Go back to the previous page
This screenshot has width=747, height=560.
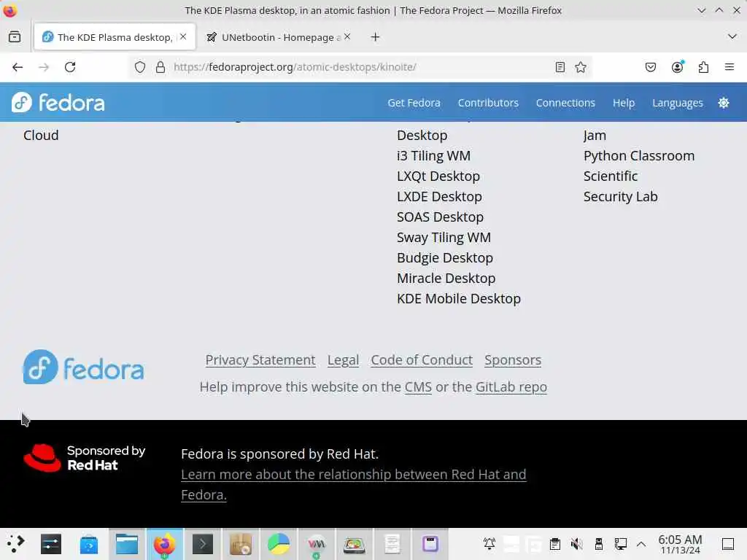(18, 67)
